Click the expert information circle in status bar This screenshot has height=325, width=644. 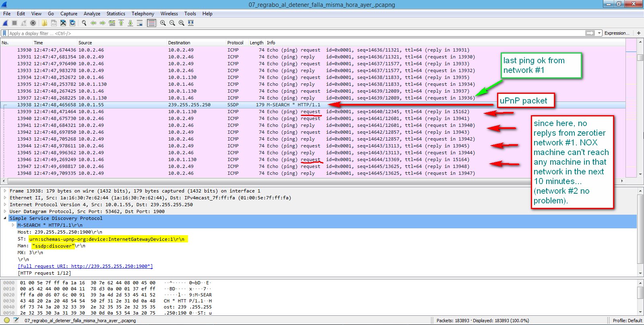6,321
